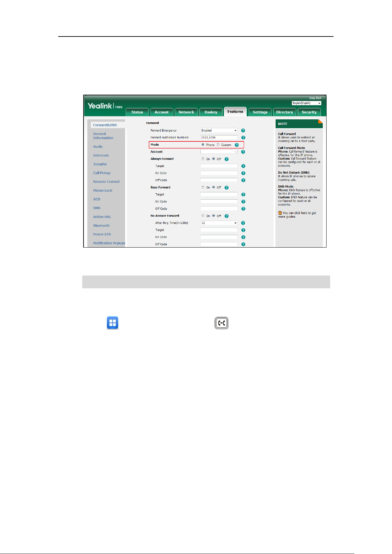Select the Features tab

235,111
